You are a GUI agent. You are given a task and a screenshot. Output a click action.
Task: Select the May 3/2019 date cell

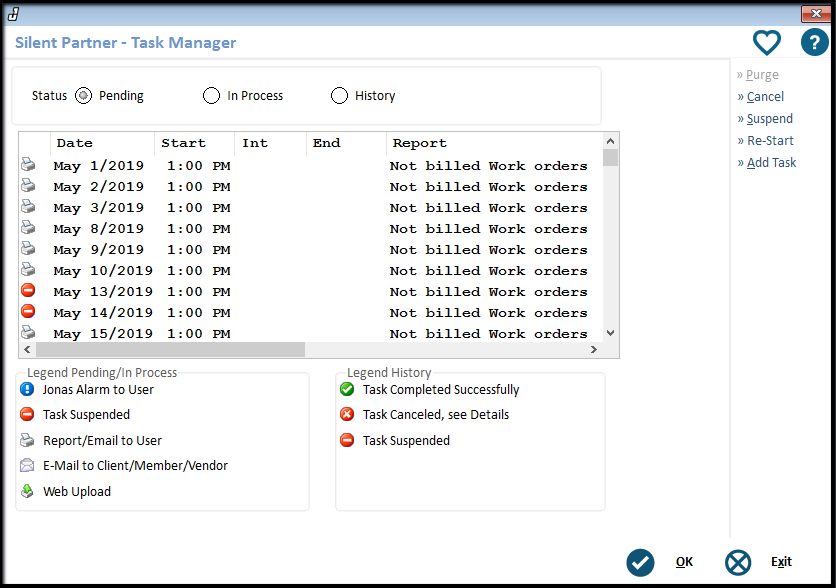coord(99,208)
